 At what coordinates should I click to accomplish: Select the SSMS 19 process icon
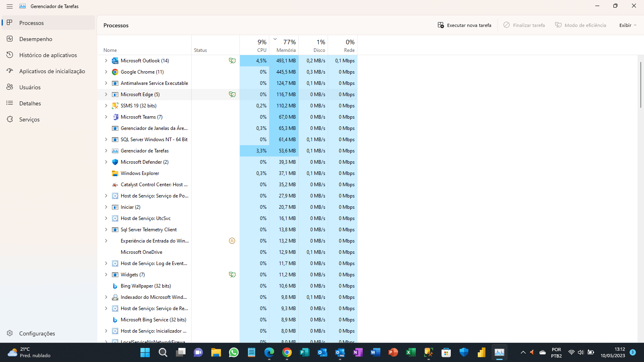coord(115,106)
